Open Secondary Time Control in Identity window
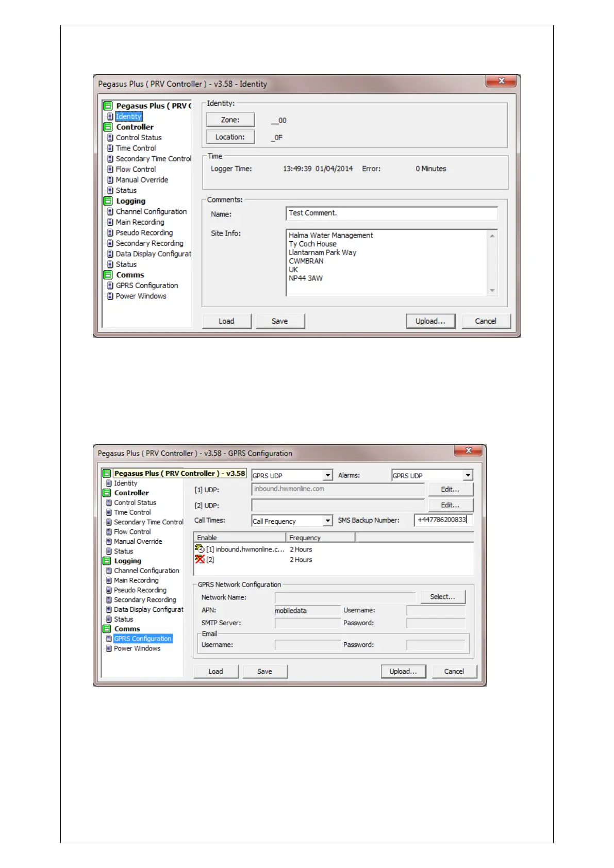 point(153,159)
